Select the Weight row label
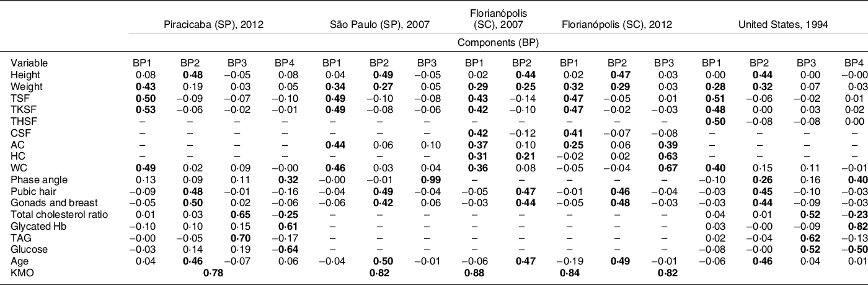The image size is (868, 285). (x=26, y=85)
